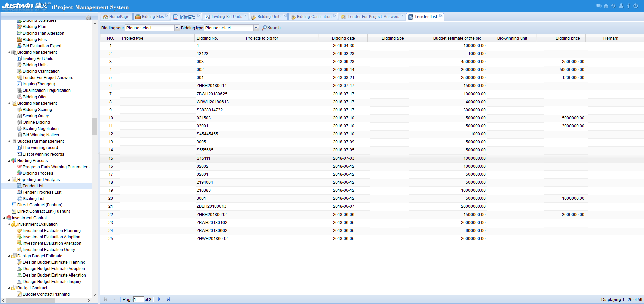Click the page number input field
Image resolution: width=644 pixels, height=304 pixels.
[138, 299]
